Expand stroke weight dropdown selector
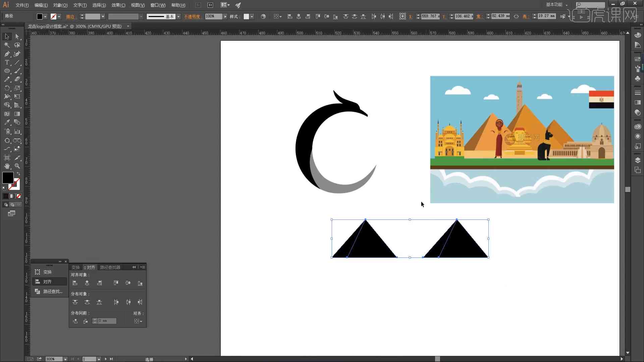Screen dimensions: 644x362 tap(103, 16)
